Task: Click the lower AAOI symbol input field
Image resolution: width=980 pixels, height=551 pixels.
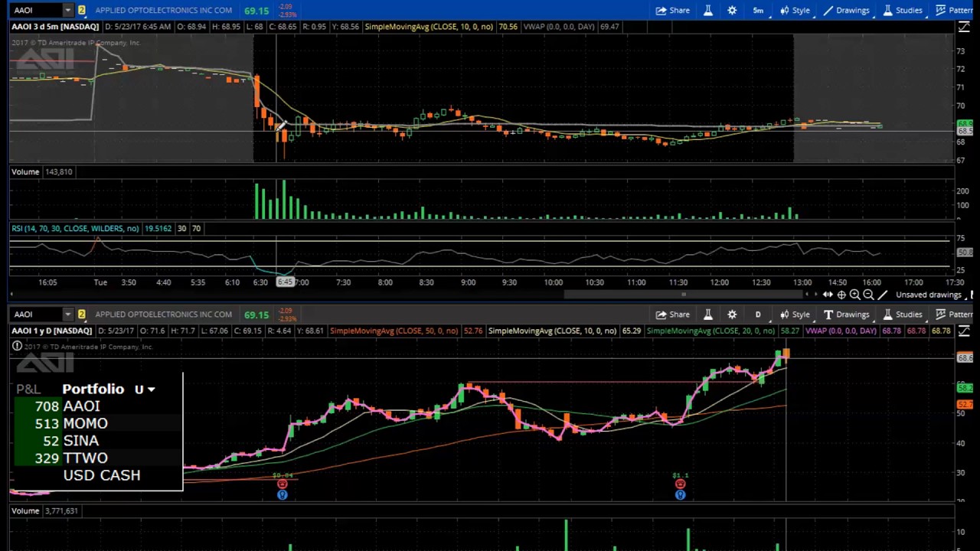Action: pyautogui.click(x=35, y=315)
